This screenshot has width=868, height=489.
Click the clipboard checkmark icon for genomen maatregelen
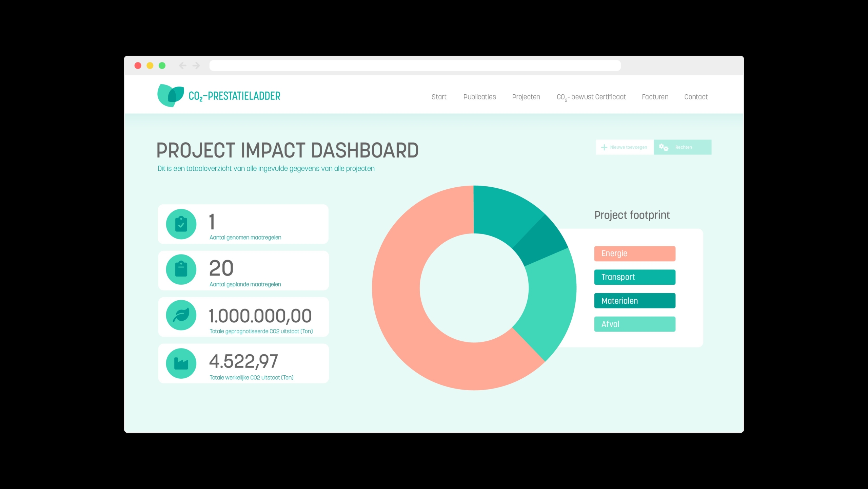click(x=181, y=224)
